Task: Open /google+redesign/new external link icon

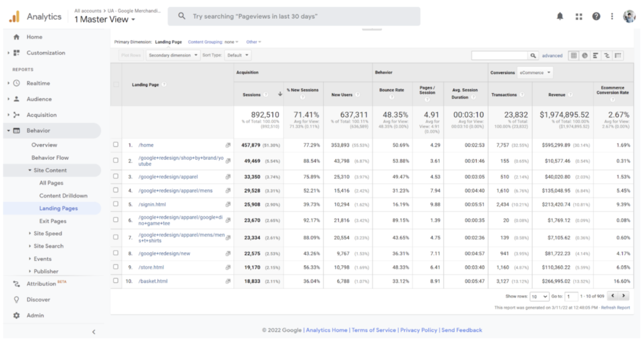Action: point(228,253)
